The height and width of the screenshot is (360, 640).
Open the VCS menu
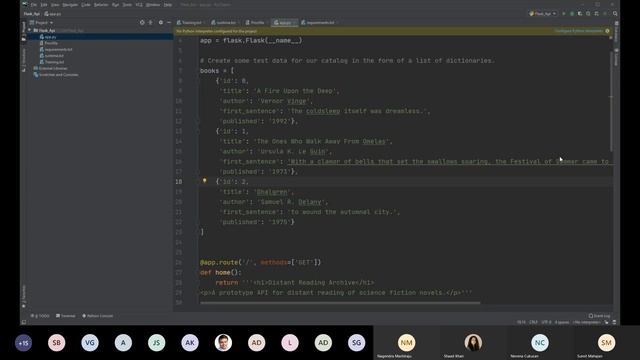(x=139, y=4)
